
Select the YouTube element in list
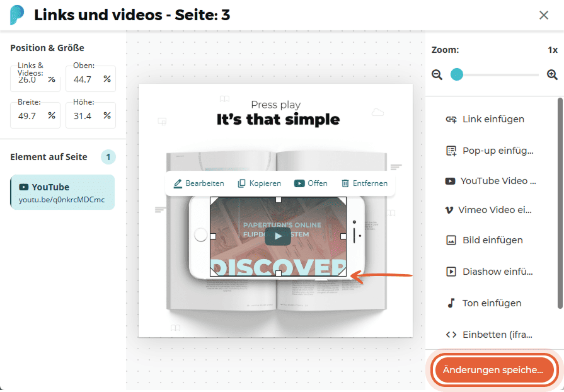62,192
